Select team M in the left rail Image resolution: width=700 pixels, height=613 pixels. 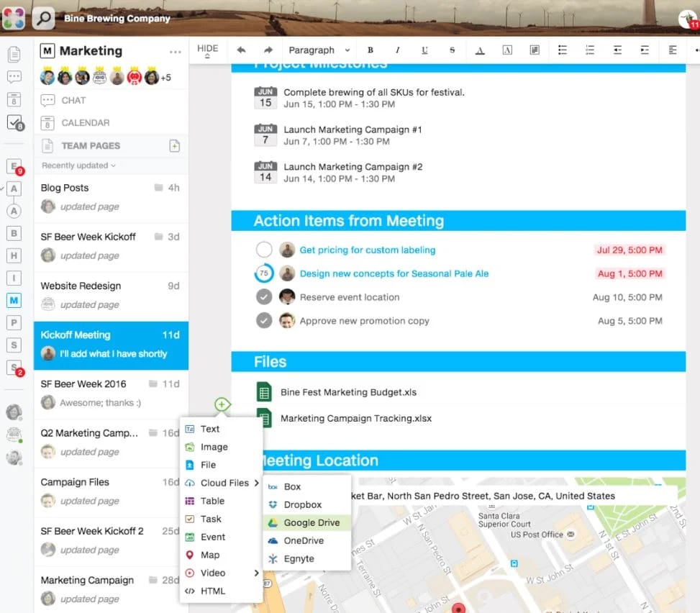pos(14,300)
